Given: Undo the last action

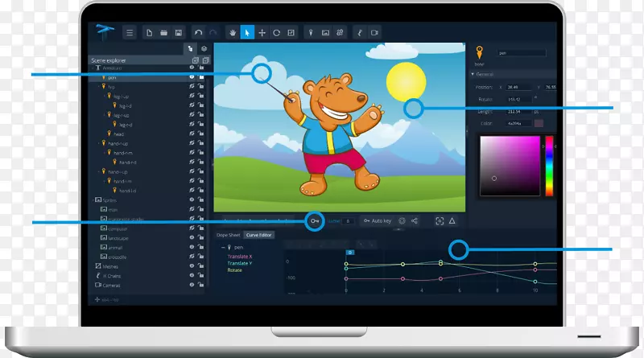Looking at the screenshot, I should (x=198, y=33).
